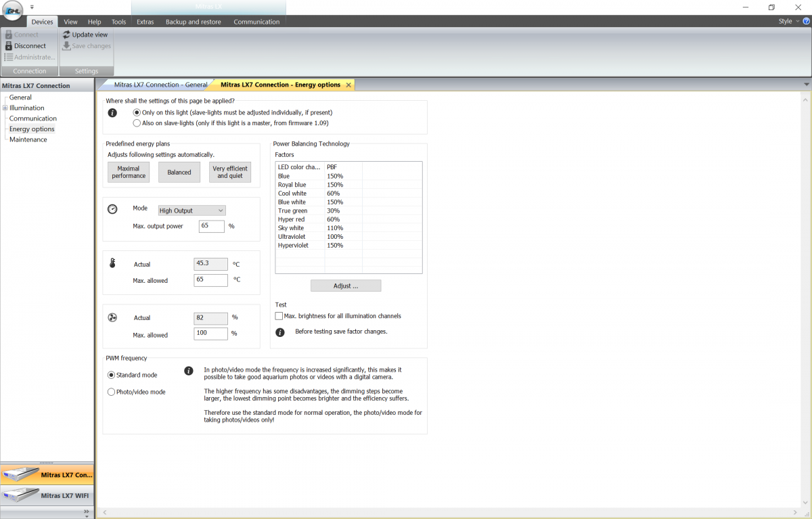This screenshot has width=812, height=519.
Task: Open the Style dropdown menu
Action: [x=788, y=22]
